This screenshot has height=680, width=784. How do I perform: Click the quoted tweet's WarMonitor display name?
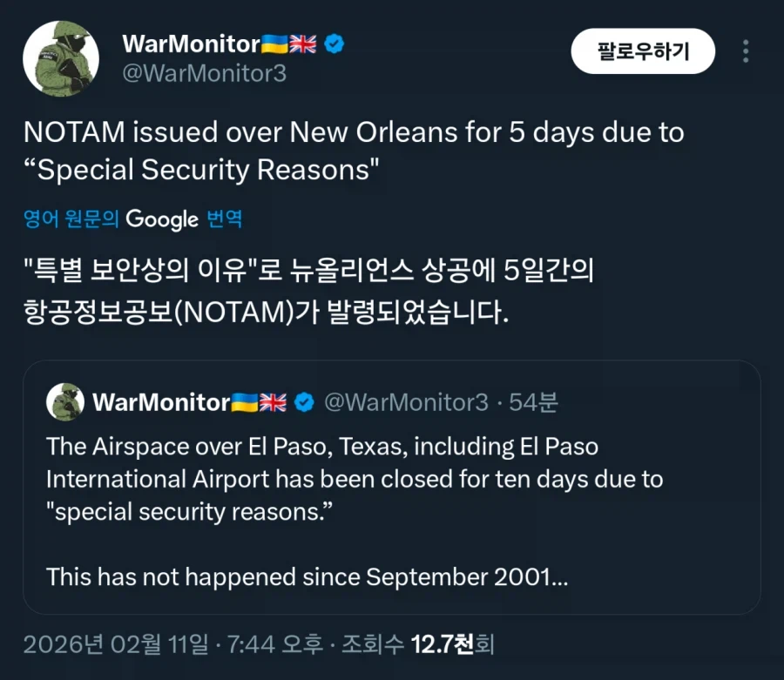coord(163,402)
